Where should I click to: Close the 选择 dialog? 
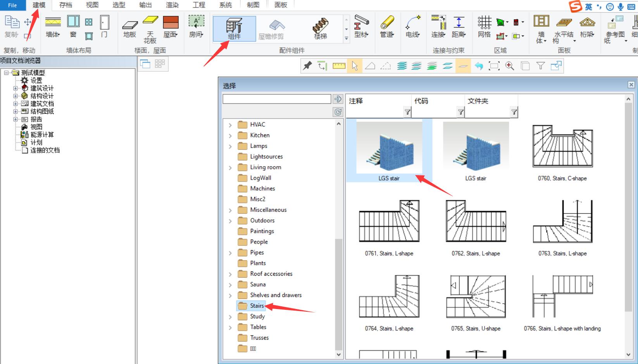coord(631,85)
